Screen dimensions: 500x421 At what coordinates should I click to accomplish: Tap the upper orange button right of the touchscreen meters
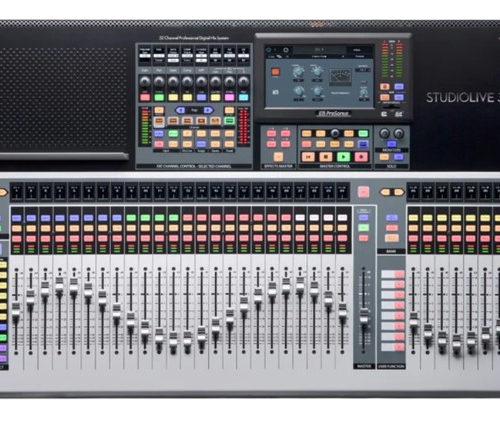[385, 87]
